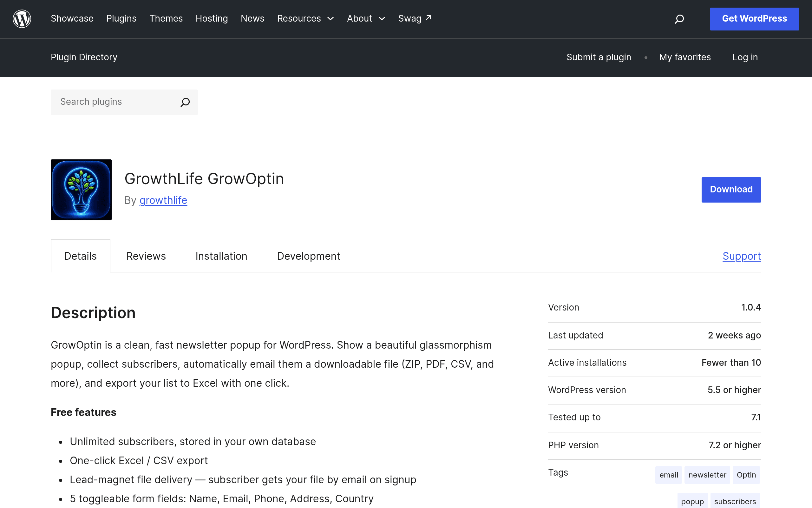
Task: Go to Plugin Directory home
Action: [84, 57]
